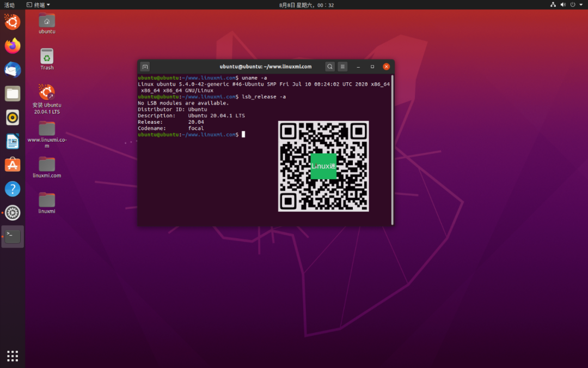Maximize the terminal window
Viewport: 588px width, 368px height.
372,67
